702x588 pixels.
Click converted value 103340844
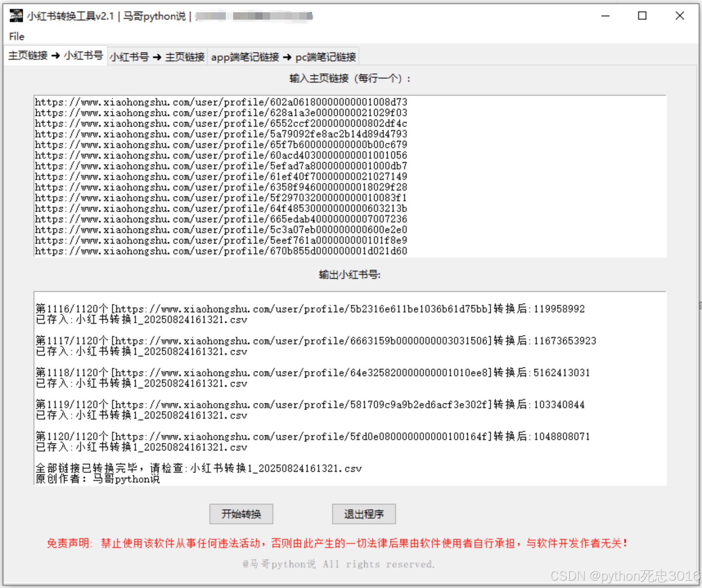[x=559, y=404]
